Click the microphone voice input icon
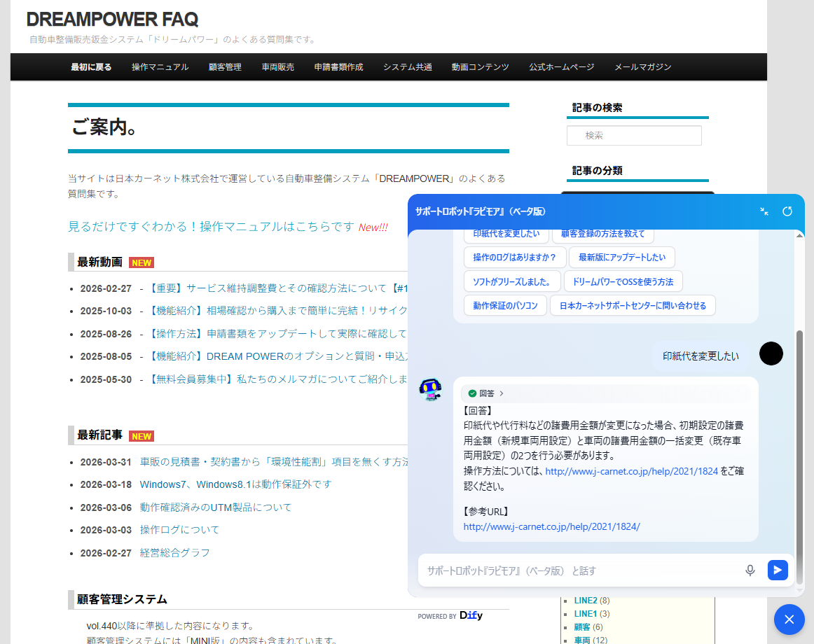Image resolution: width=814 pixels, height=644 pixels. coord(750,570)
